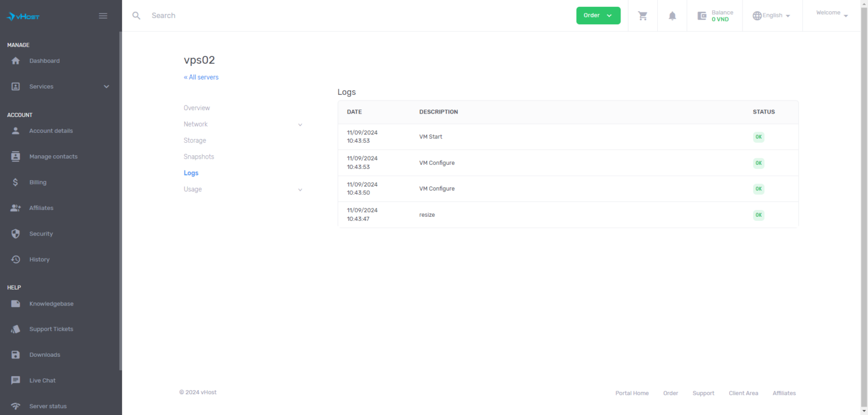Screen dimensions: 868x415
Task: Expand the Network section chevron
Action: point(300,125)
